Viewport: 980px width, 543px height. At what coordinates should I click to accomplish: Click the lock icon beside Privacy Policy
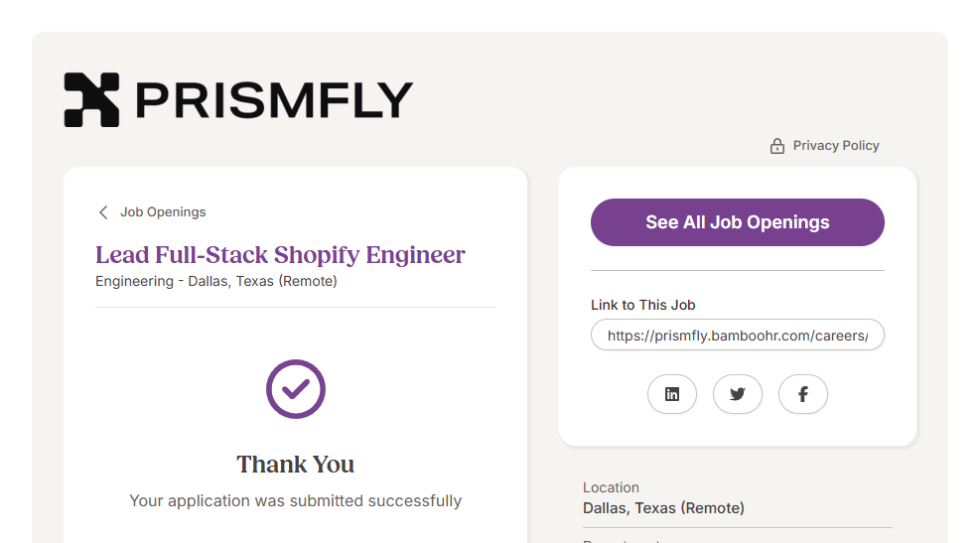[777, 146]
